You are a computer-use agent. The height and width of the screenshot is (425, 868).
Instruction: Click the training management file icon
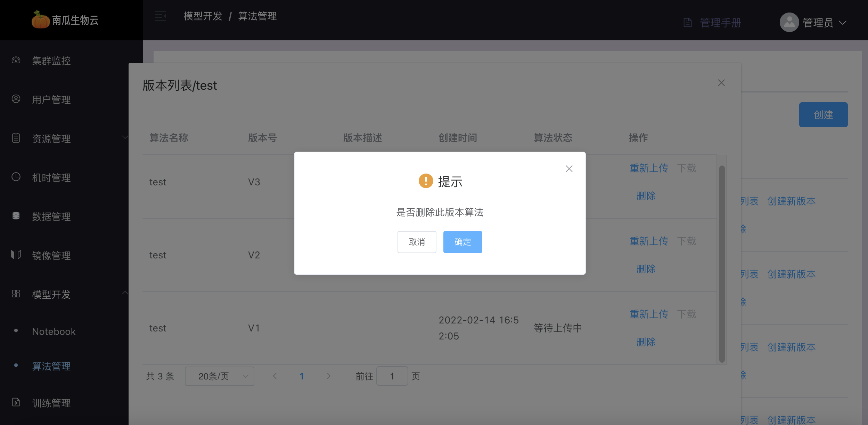(x=16, y=402)
